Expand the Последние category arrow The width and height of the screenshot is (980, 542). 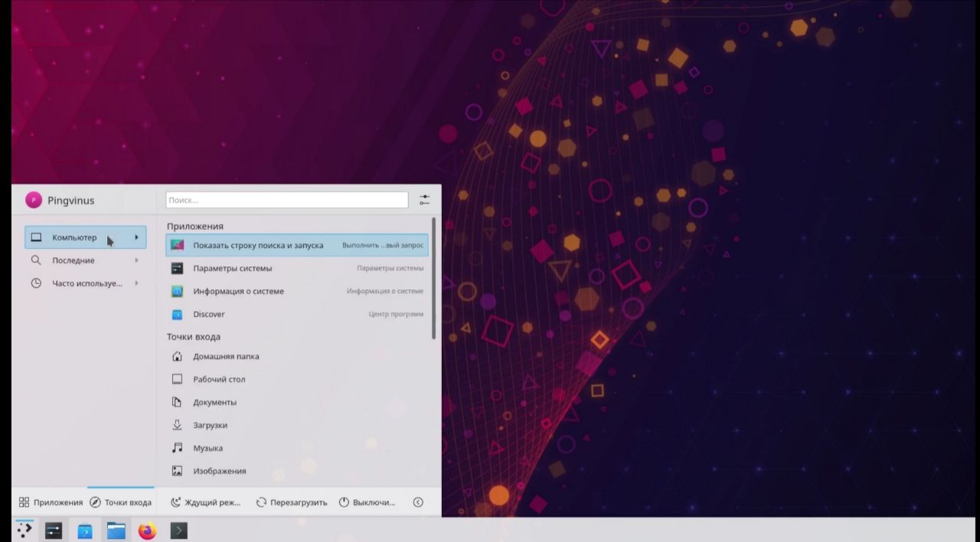136,260
